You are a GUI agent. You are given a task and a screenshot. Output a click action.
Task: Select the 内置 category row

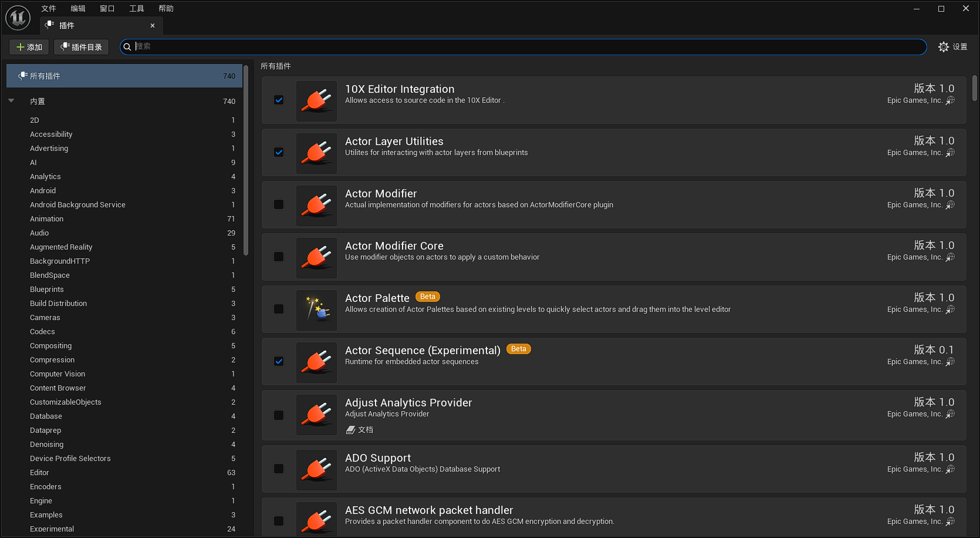pyautogui.click(x=124, y=101)
